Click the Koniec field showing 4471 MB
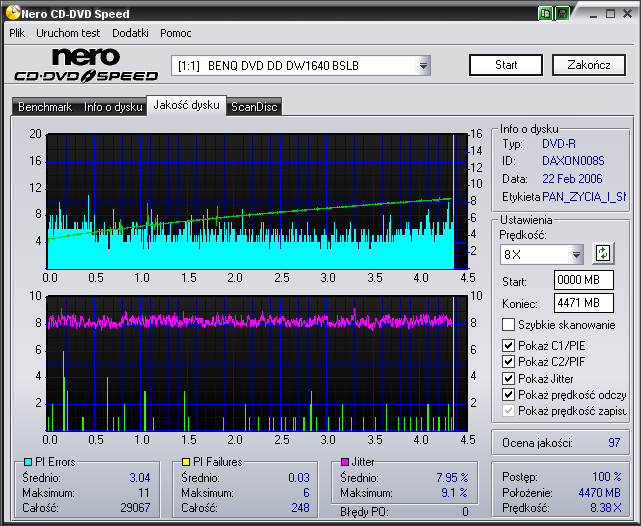 click(584, 303)
